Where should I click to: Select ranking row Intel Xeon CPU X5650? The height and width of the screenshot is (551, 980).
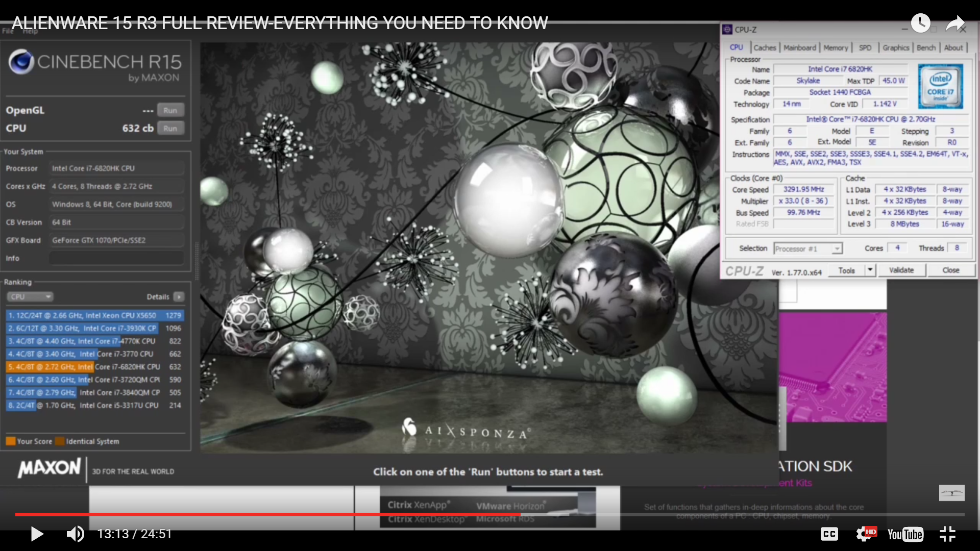pos(95,315)
